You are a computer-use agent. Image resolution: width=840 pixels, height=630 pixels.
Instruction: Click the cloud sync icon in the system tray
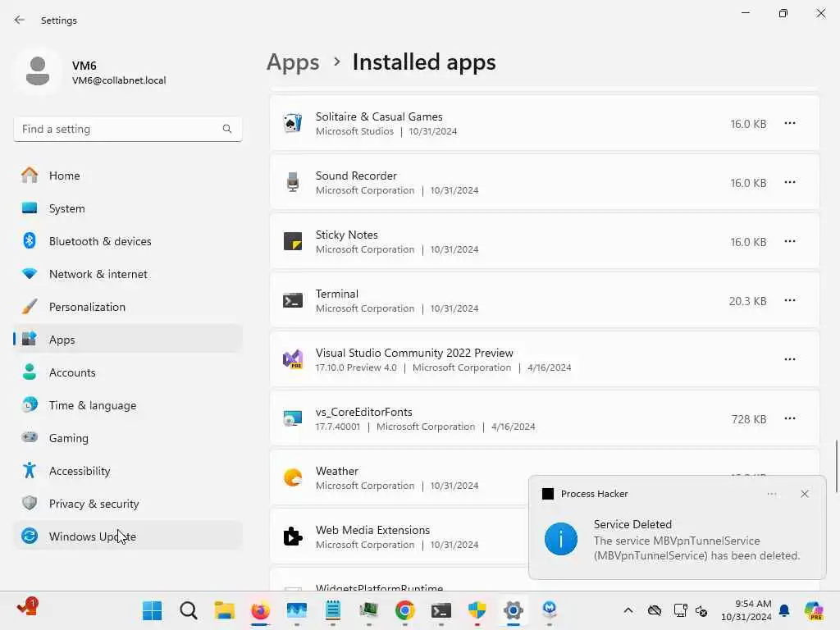pyautogui.click(x=654, y=610)
